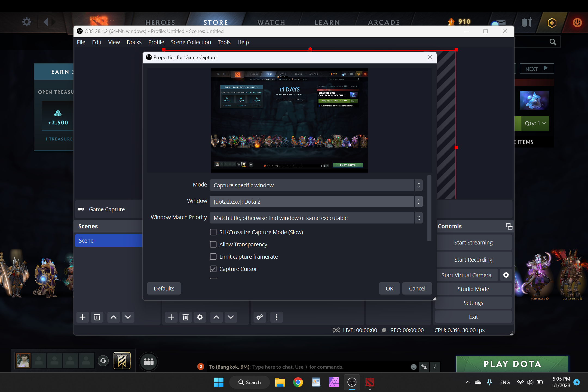Open OBS File menu
This screenshot has width=588, height=392.
pyautogui.click(x=81, y=42)
